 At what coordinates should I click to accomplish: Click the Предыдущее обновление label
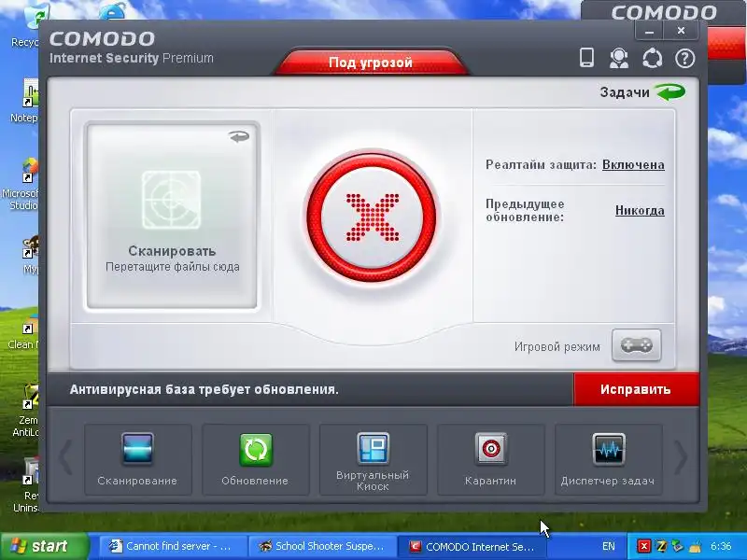click(x=525, y=211)
